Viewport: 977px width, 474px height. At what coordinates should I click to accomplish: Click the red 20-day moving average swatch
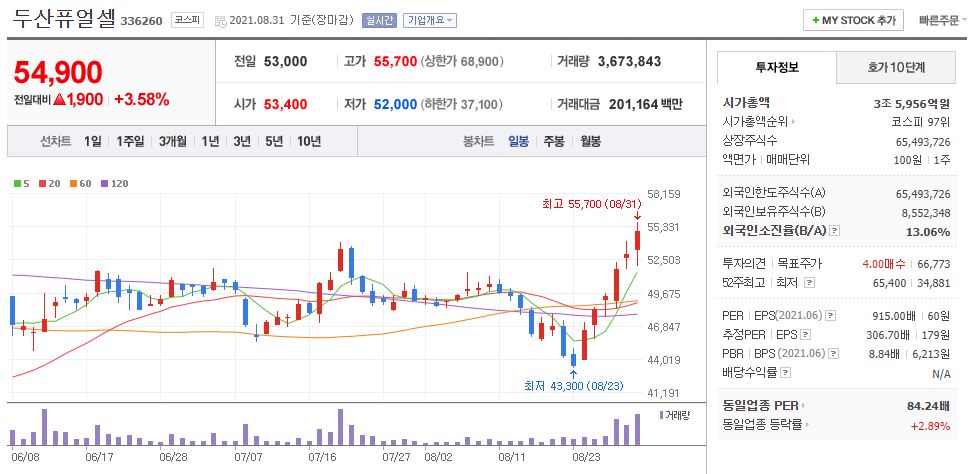point(42,184)
